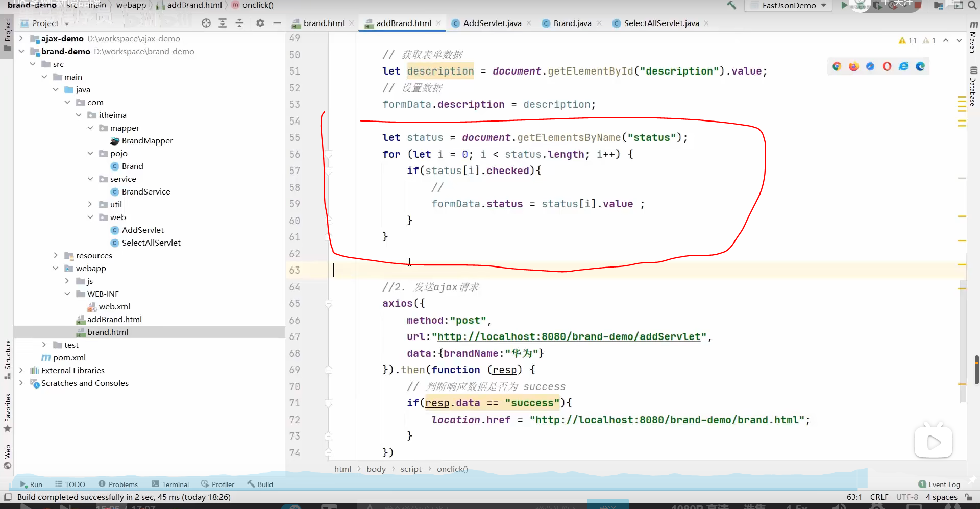980x509 pixels.
Task: Expand the js folder
Action: [x=67, y=281]
